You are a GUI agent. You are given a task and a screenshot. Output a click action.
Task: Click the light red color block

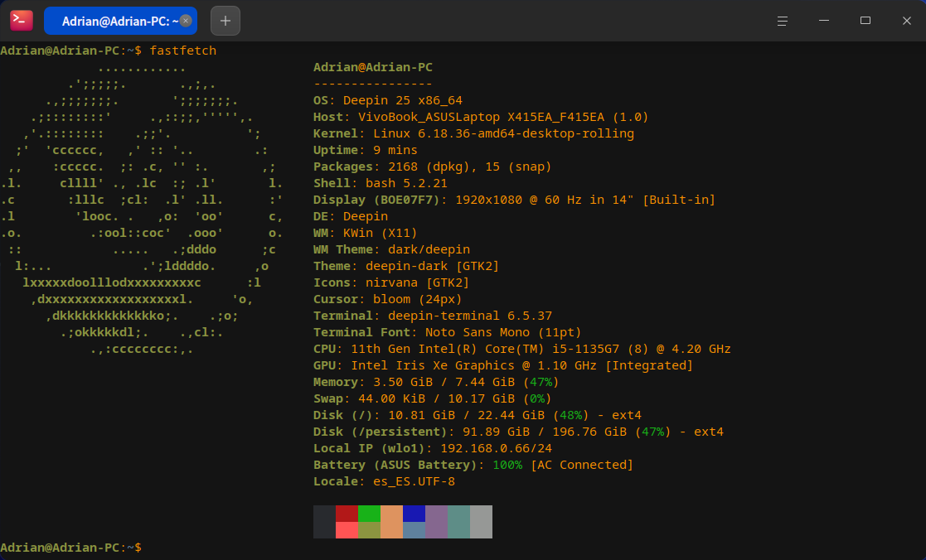[x=347, y=530]
